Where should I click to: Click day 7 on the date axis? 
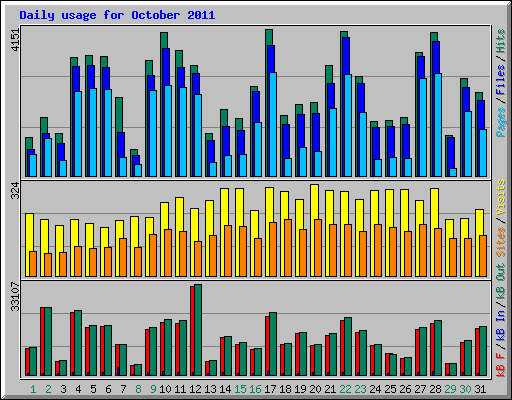(x=123, y=389)
